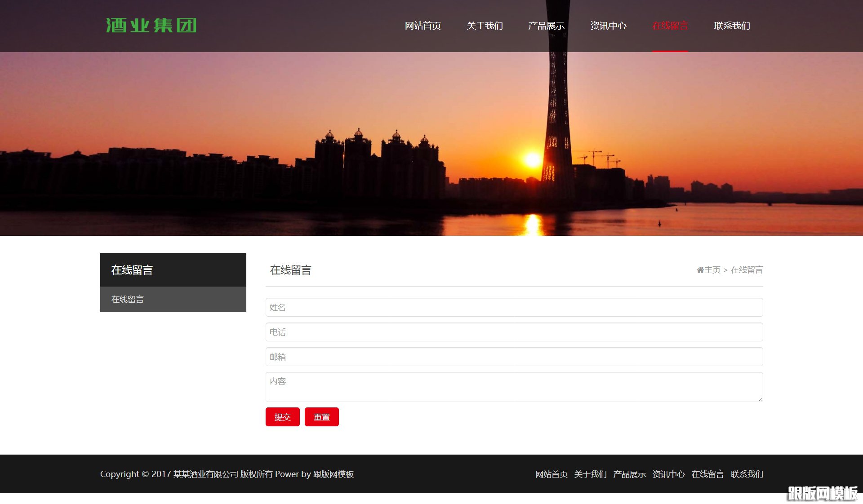Viewport: 863px width, 504px height.
Task: Click the 酒业集团 green logo
Action: pyautogui.click(x=151, y=26)
